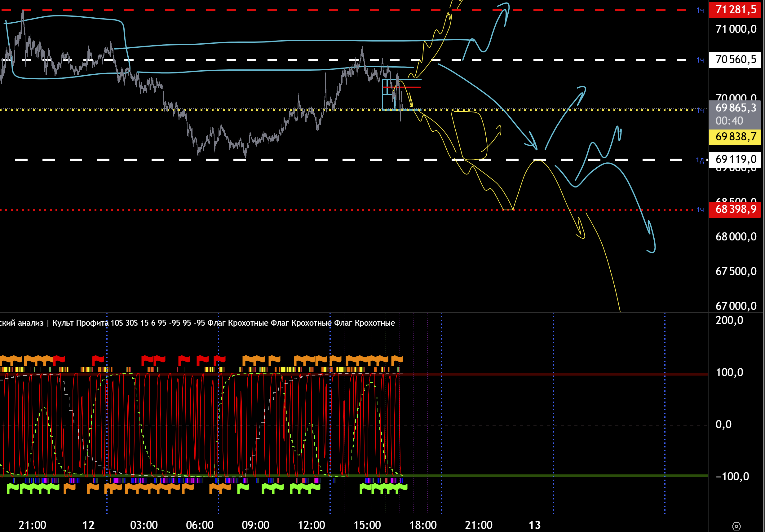Click the Культ Профита indicator title

80,323
